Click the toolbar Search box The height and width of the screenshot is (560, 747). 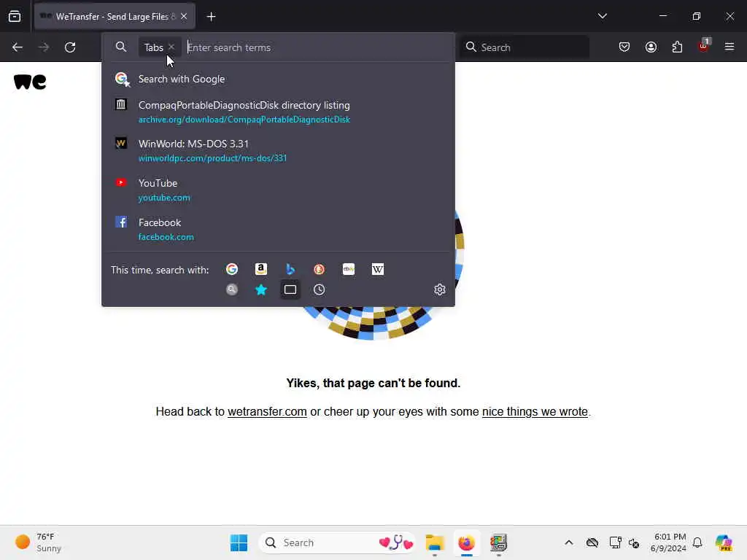(524, 47)
